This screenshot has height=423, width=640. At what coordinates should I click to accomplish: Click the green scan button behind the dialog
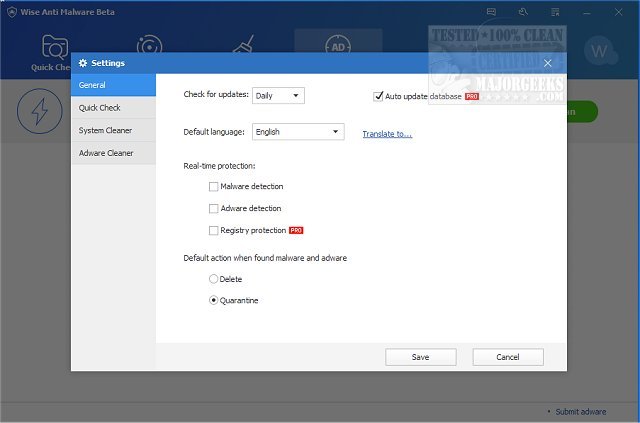(x=582, y=111)
